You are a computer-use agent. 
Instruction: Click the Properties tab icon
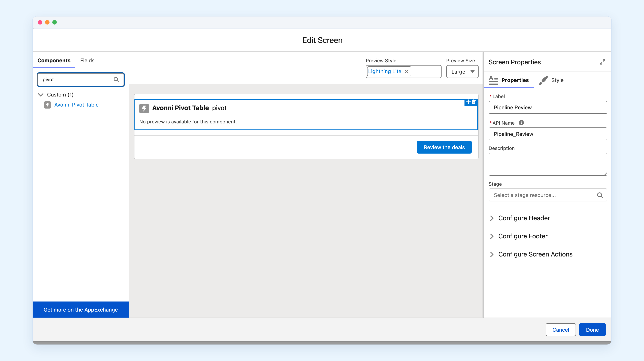click(x=493, y=80)
